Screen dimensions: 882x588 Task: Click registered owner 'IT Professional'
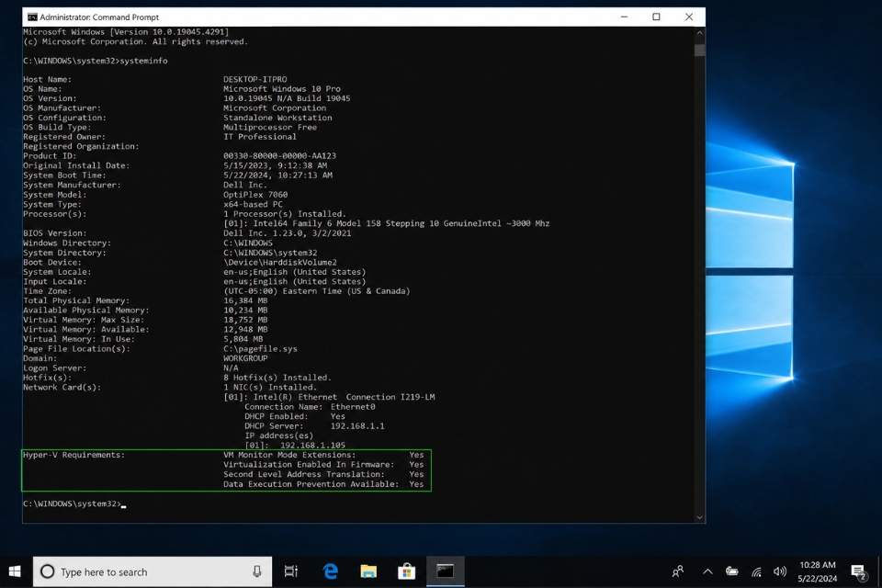click(x=260, y=137)
